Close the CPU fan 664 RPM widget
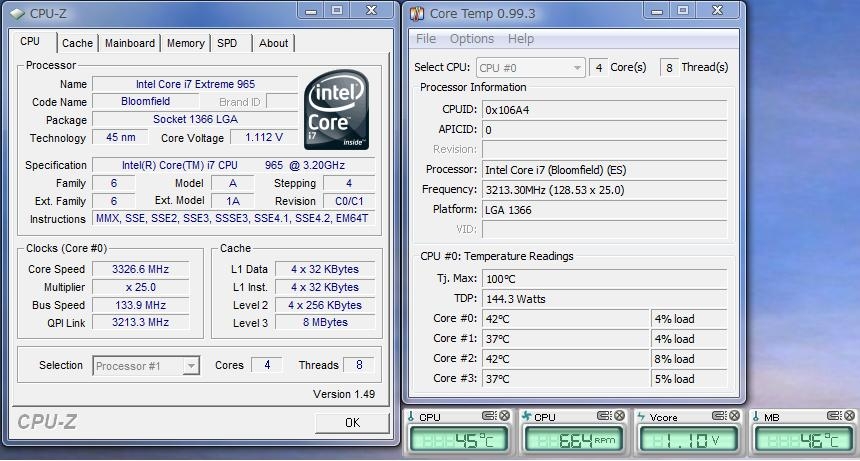 click(x=619, y=416)
